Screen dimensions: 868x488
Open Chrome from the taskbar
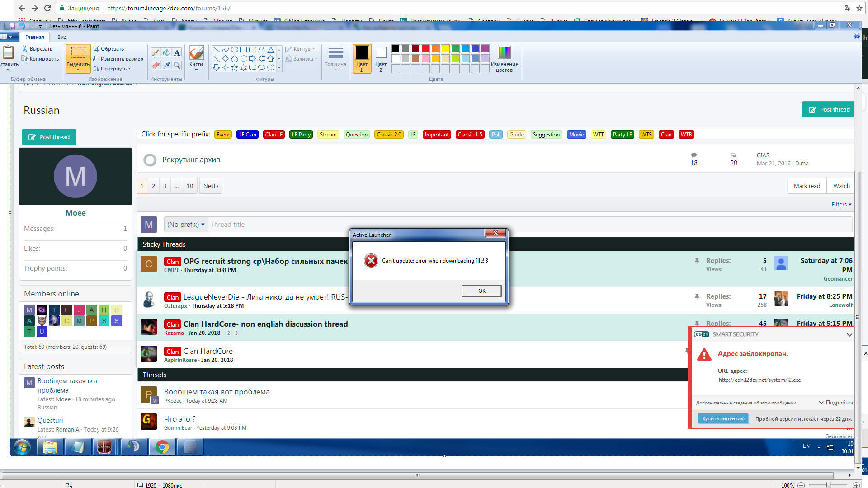[x=162, y=447]
